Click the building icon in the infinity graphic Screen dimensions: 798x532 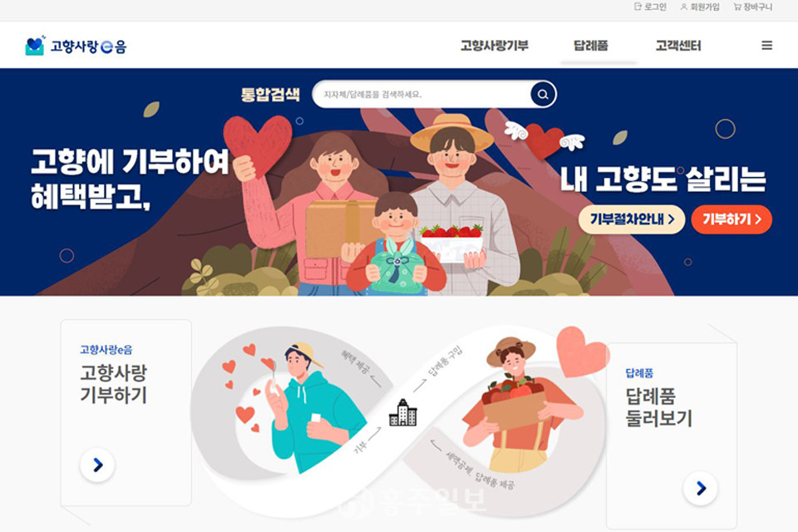click(402, 412)
